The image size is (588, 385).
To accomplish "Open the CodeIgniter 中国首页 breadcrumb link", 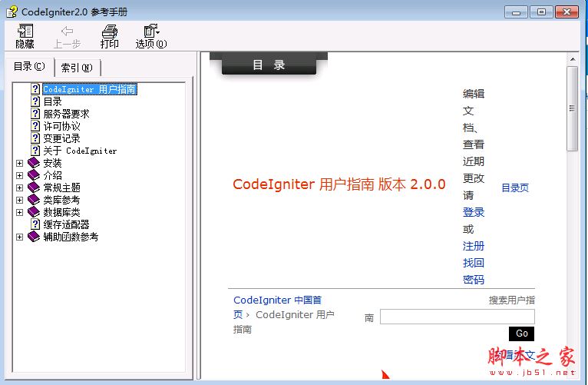I will tap(277, 307).
